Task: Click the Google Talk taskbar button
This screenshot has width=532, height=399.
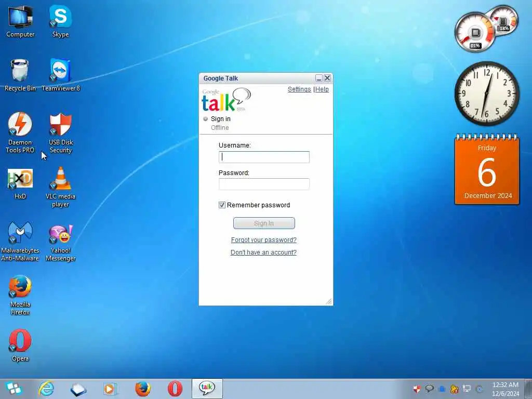Action: (x=207, y=389)
